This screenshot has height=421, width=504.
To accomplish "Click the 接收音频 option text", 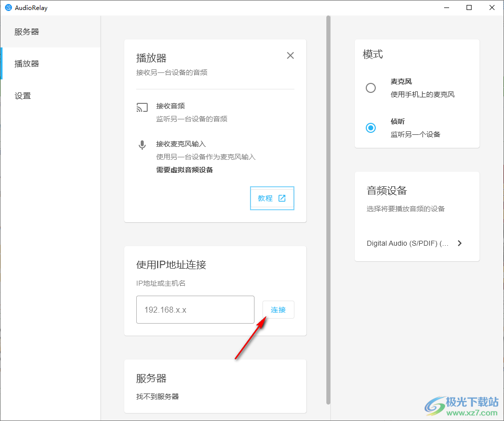I will [171, 106].
